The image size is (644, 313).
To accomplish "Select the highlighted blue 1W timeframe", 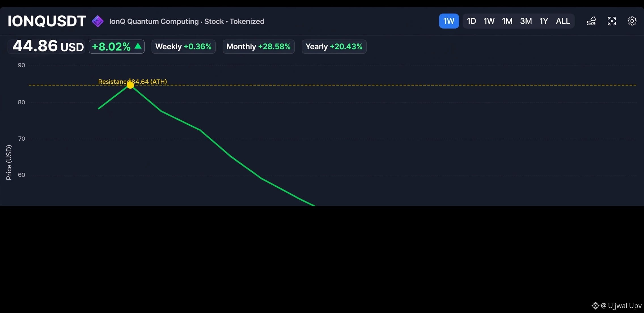I will (x=449, y=21).
